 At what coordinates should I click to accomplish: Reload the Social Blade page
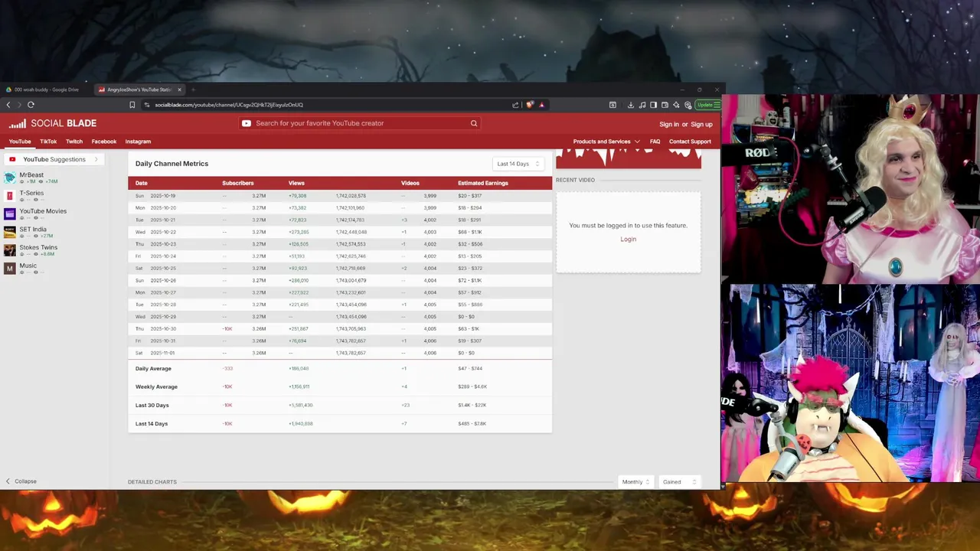pos(31,105)
